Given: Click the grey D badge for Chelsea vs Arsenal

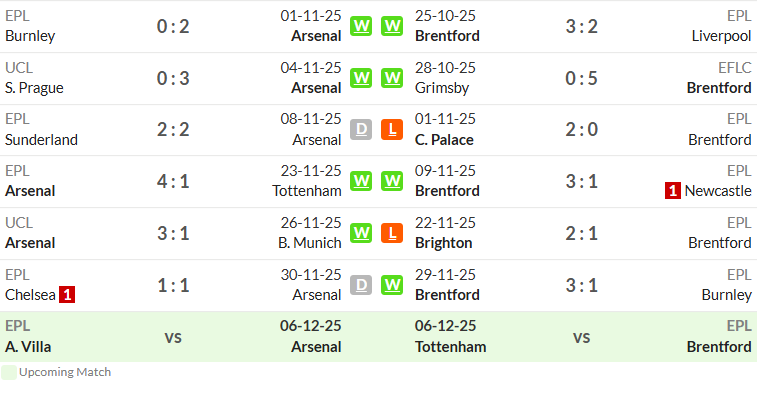Looking at the screenshot, I should [x=361, y=285].
